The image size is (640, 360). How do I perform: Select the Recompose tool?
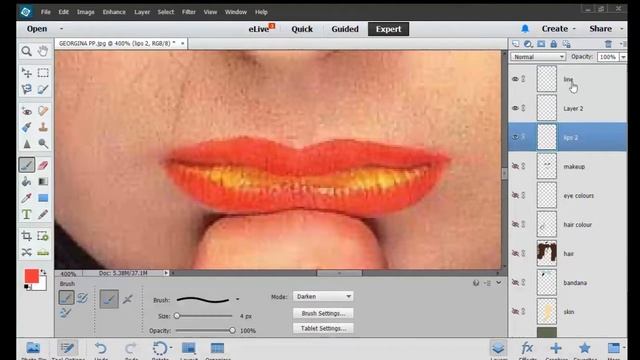(43, 236)
